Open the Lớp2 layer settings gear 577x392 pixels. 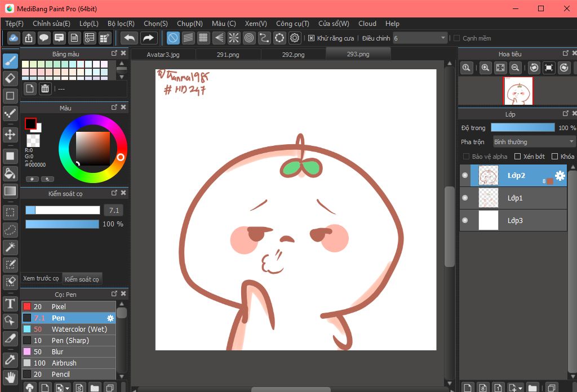pyautogui.click(x=560, y=176)
